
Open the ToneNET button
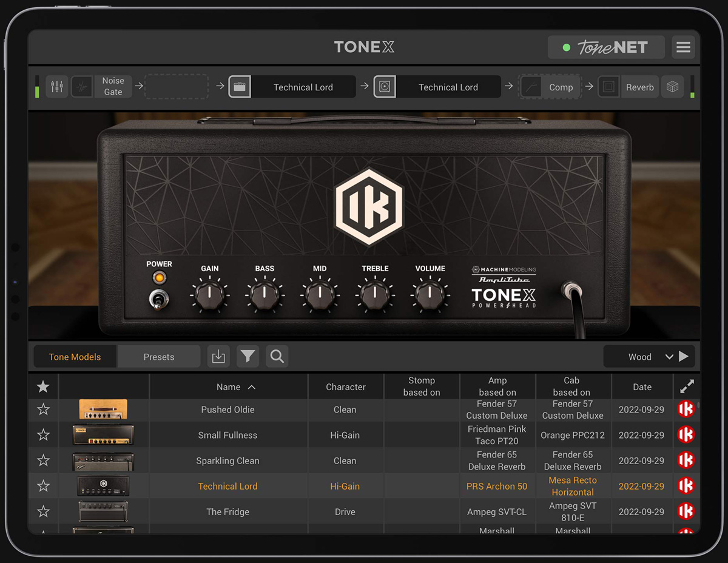[606, 47]
